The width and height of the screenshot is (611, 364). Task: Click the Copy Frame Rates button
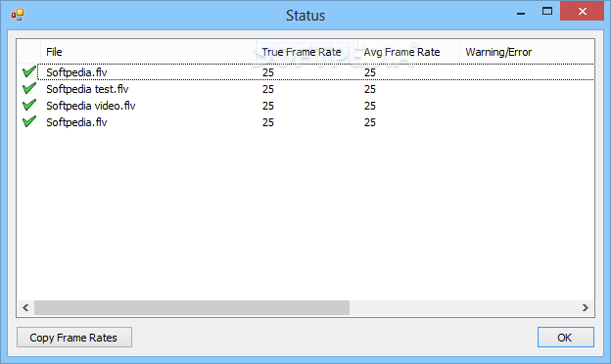pyautogui.click(x=74, y=338)
